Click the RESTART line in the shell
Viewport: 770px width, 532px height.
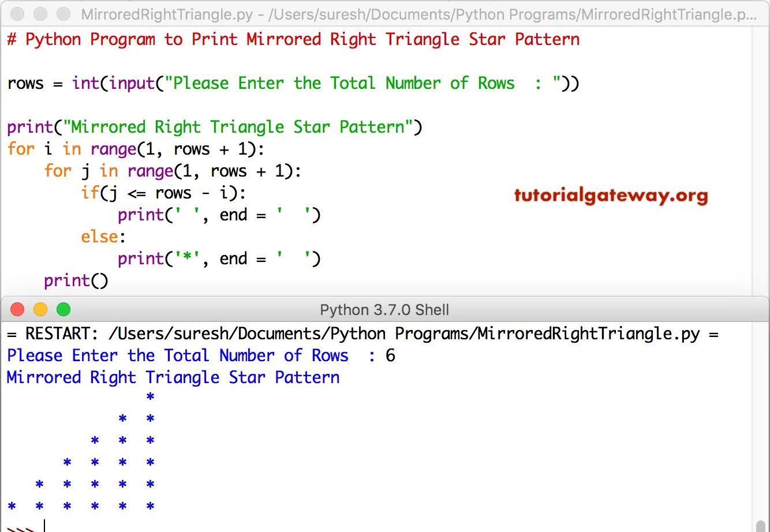pos(362,334)
